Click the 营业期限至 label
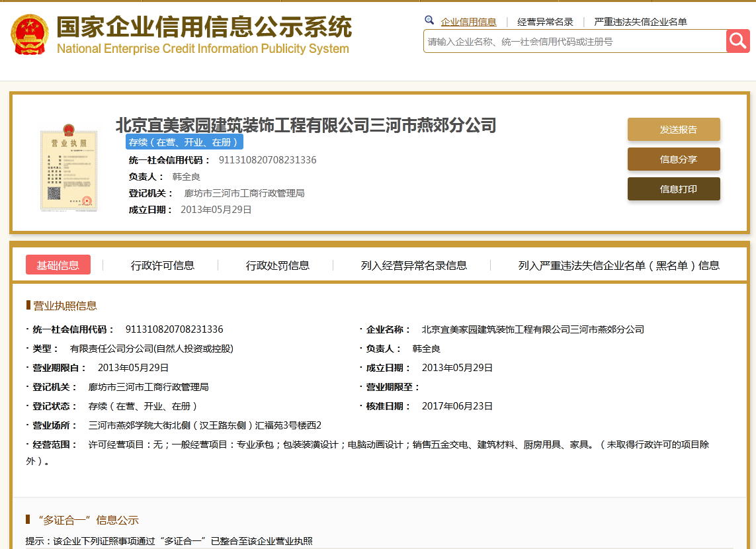This screenshot has height=549, width=756. [x=392, y=387]
